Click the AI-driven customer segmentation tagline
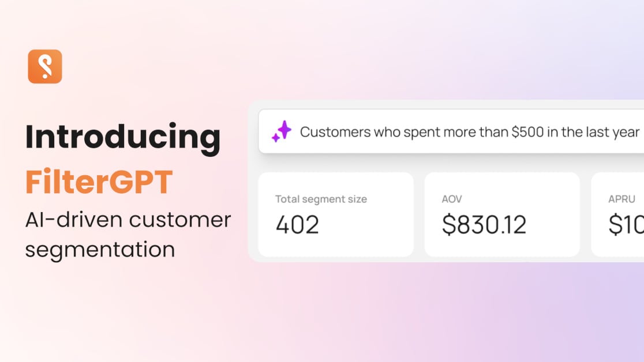 tap(128, 234)
